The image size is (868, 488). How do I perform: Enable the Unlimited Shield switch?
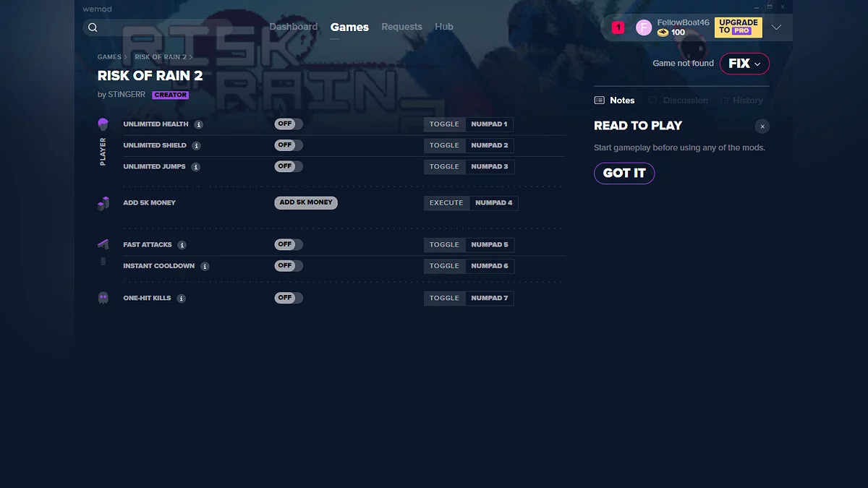point(288,145)
